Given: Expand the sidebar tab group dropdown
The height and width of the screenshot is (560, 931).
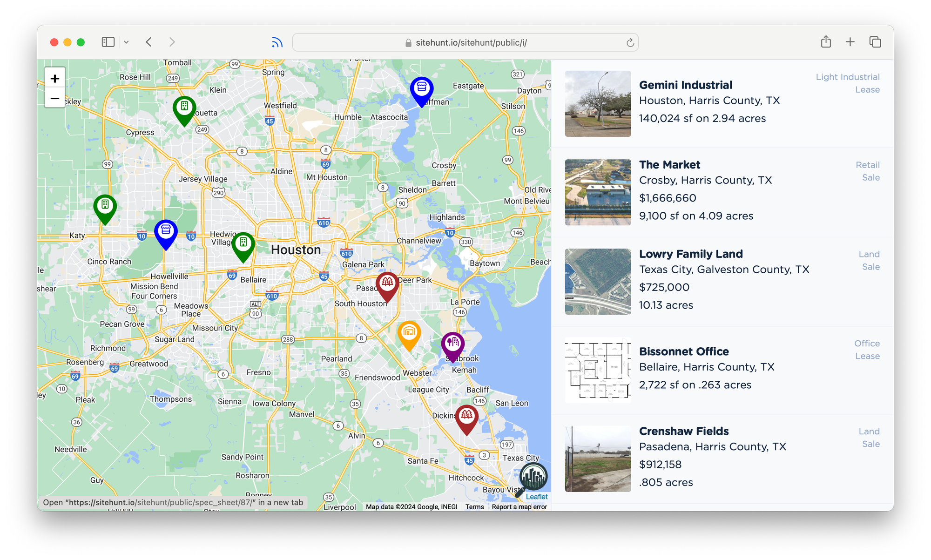Looking at the screenshot, I should click(x=126, y=42).
